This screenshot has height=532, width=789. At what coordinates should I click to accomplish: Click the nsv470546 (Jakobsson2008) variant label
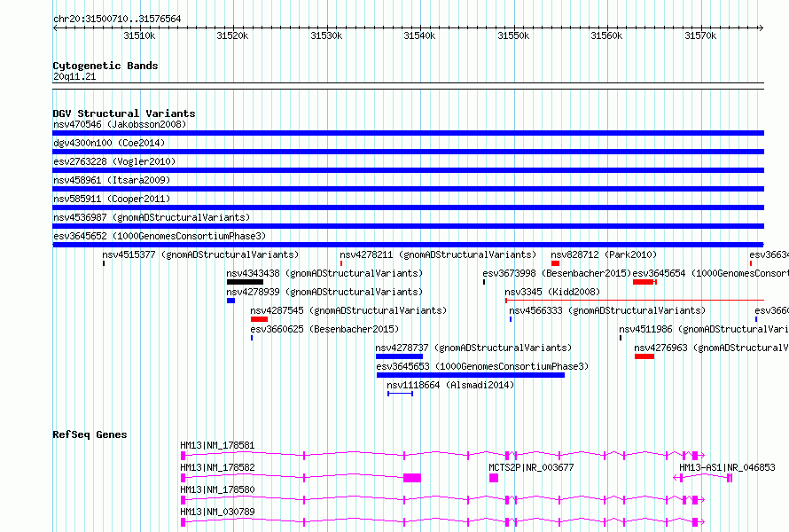click(120, 124)
